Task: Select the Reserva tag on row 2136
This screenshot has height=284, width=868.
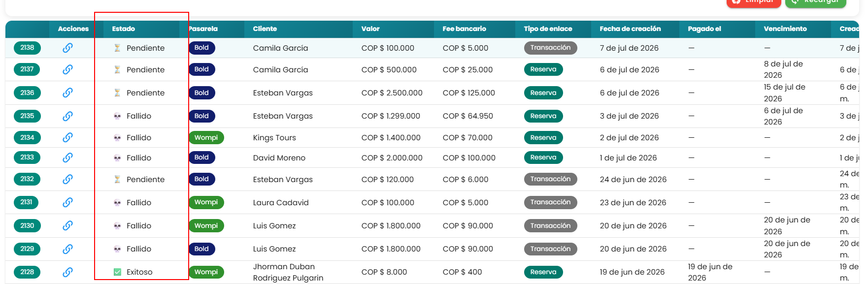Action: [x=543, y=93]
